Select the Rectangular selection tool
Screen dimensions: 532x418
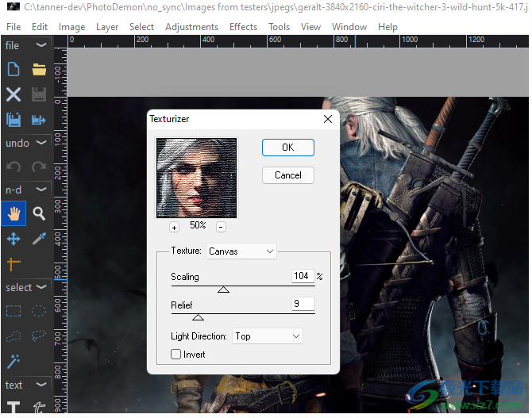pyautogui.click(x=13, y=311)
